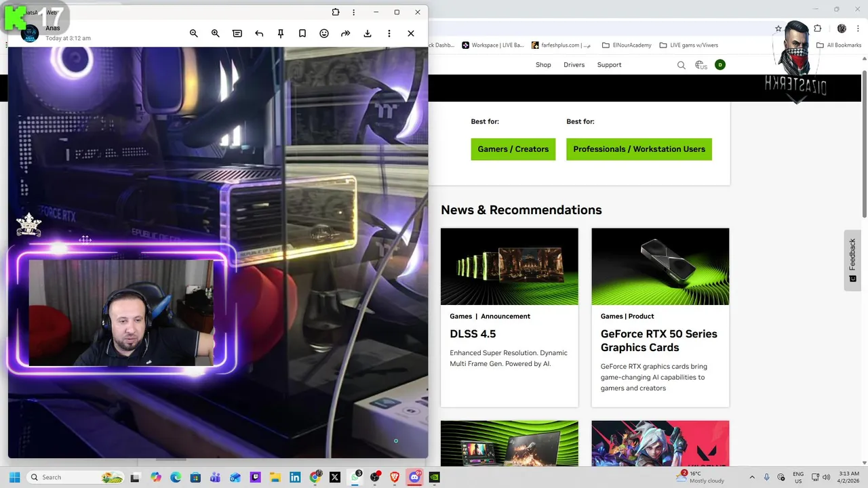Open Support in NVIDIA navigation
868x488 pixels.
609,65
